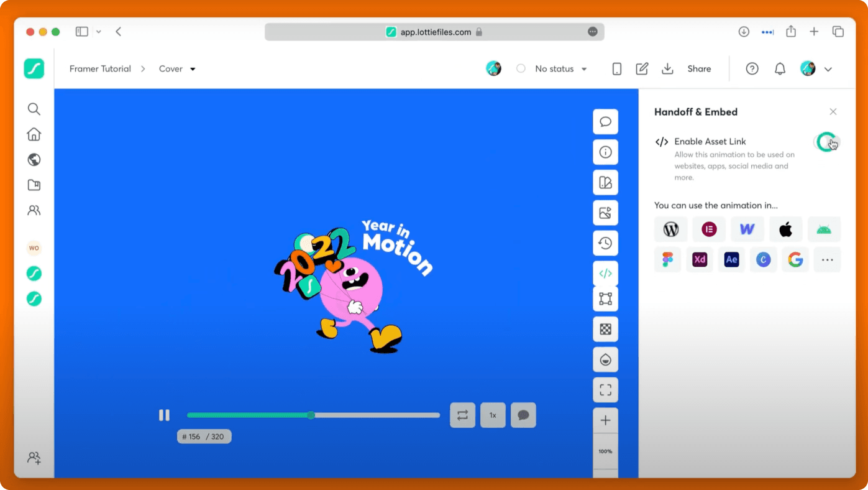Viewport: 868px width, 490px height.
Task: Open the comments tool icon
Action: pos(605,122)
